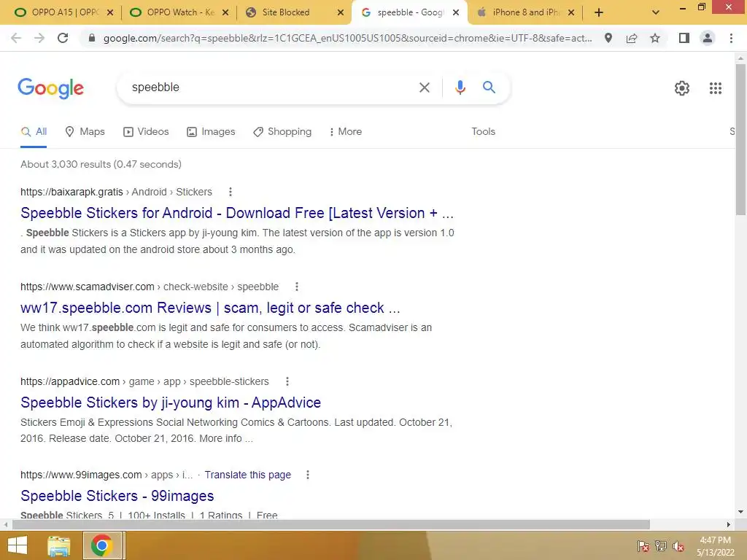This screenshot has height=560, width=747.
Task: Expand the tab search dropdown
Action: pos(656,13)
